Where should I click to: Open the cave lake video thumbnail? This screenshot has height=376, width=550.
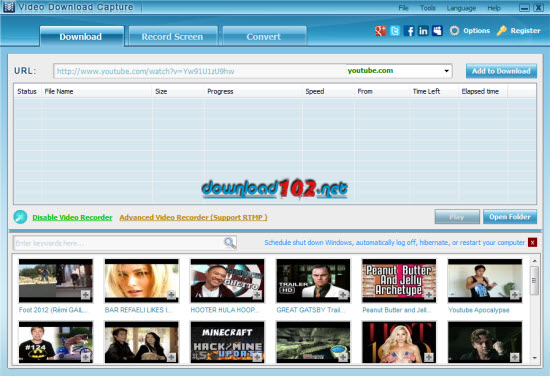pyautogui.click(x=313, y=342)
